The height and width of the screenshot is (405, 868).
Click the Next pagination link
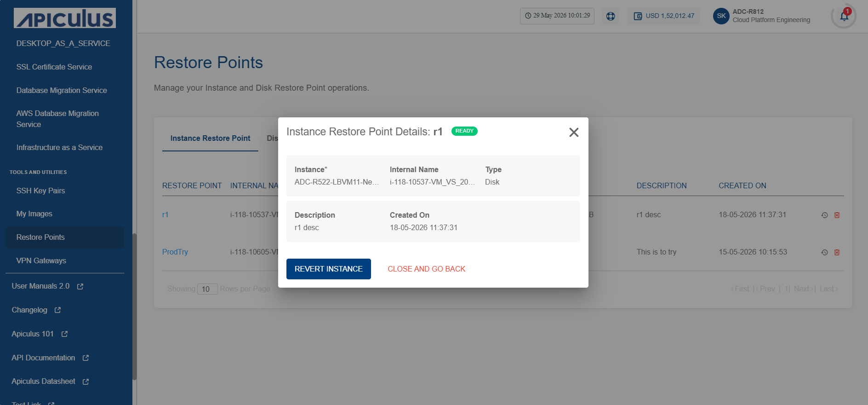coord(803,289)
